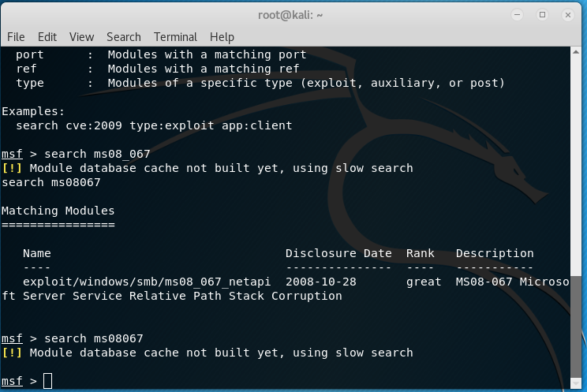Click the 'great' rank value
This screenshot has height=392, width=587.
[x=424, y=282]
